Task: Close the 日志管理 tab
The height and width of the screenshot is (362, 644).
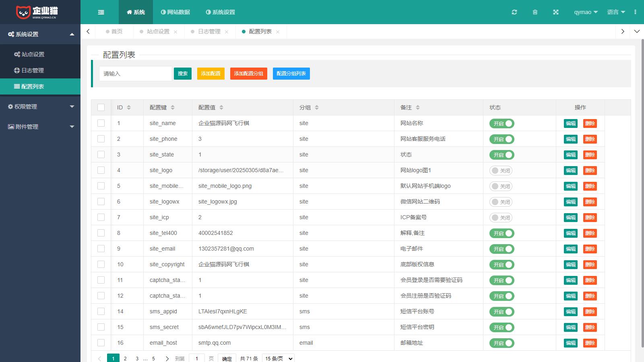Action: point(227,32)
